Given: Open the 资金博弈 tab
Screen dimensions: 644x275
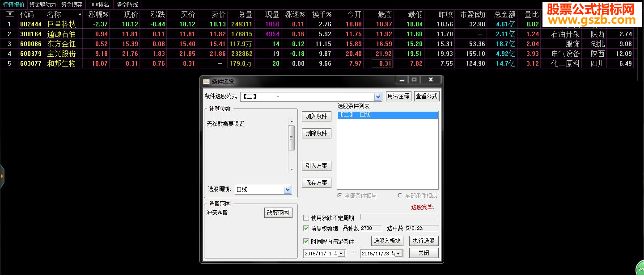Looking at the screenshot, I should click(x=72, y=4).
